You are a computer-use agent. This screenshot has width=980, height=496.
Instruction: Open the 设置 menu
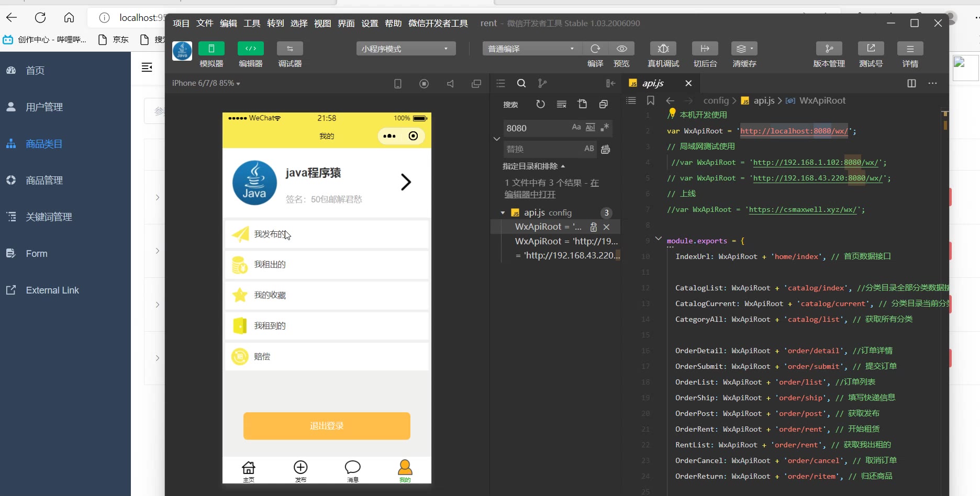(x=370, y=23)
